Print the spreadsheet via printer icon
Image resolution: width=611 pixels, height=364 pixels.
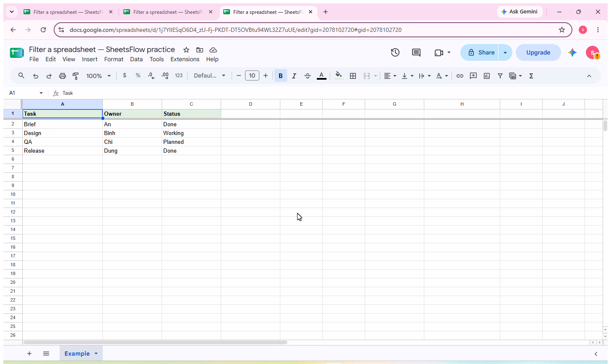pyautogui.click(x=63, y=76)
